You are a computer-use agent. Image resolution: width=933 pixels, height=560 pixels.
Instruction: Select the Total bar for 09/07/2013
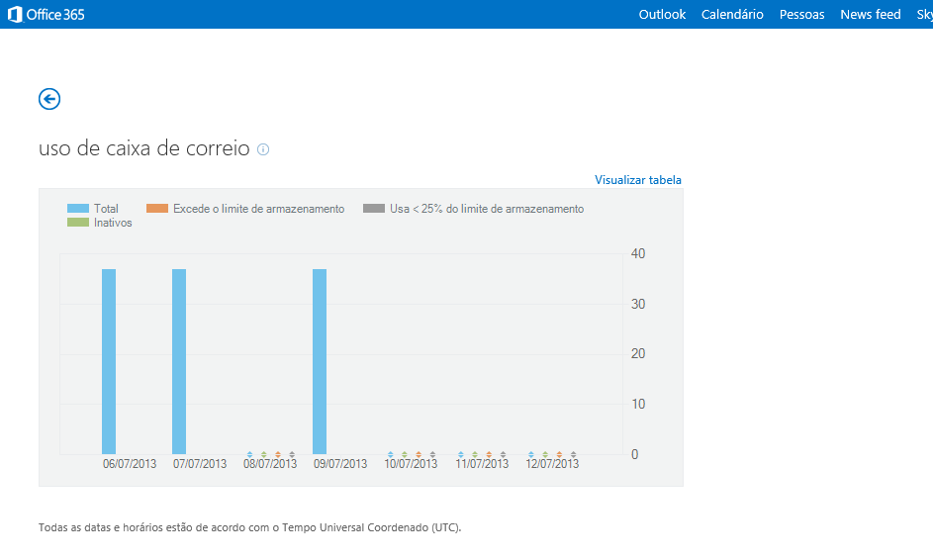(x=320, y=361)
